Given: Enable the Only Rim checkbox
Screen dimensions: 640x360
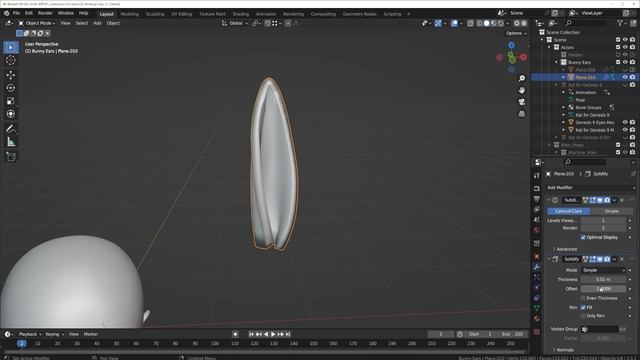Looking at the screenshot, I should pos(583,316).
